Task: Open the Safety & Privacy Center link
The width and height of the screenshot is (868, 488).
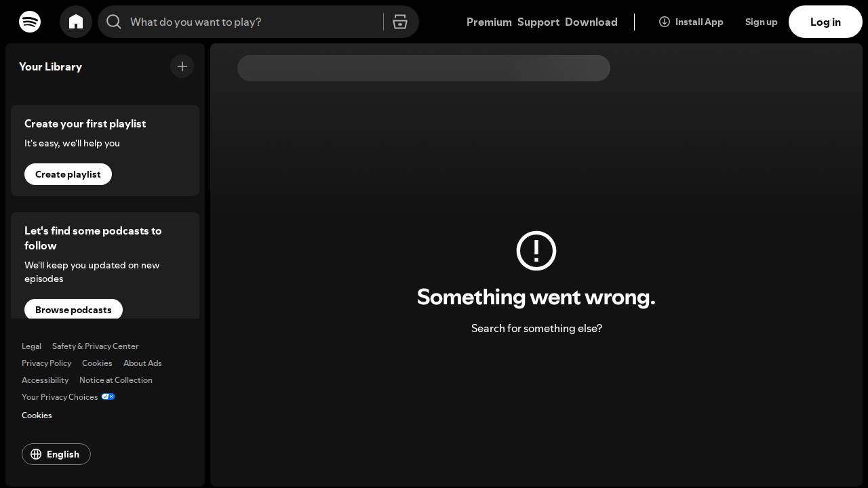Action: point(95,346)
